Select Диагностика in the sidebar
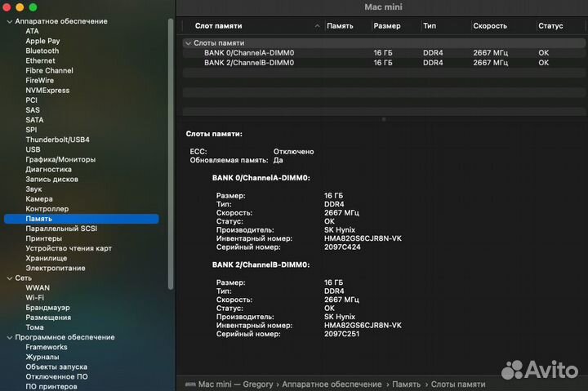 [48, 169]
